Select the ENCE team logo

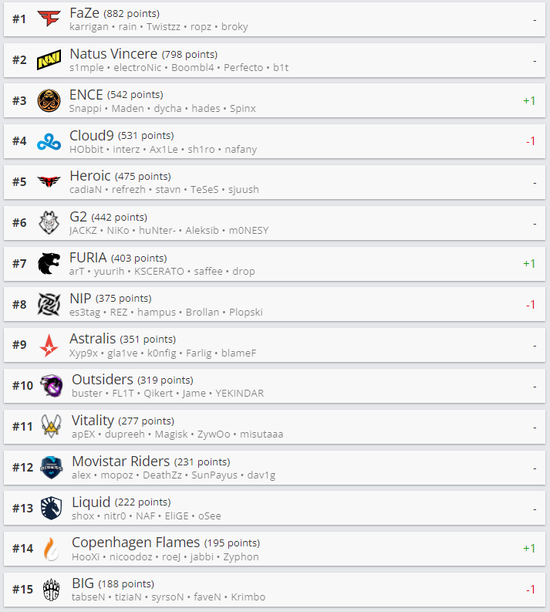click(x=49, y=100)
